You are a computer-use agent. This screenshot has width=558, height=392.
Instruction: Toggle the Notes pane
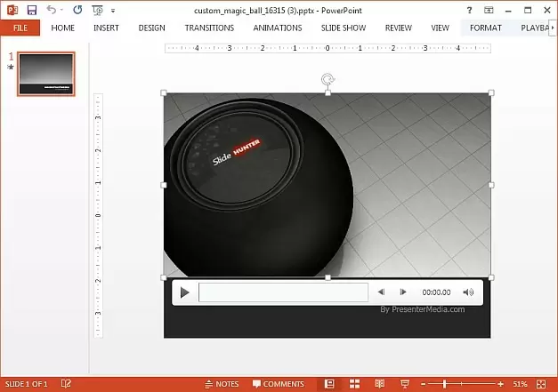(221, 384)
